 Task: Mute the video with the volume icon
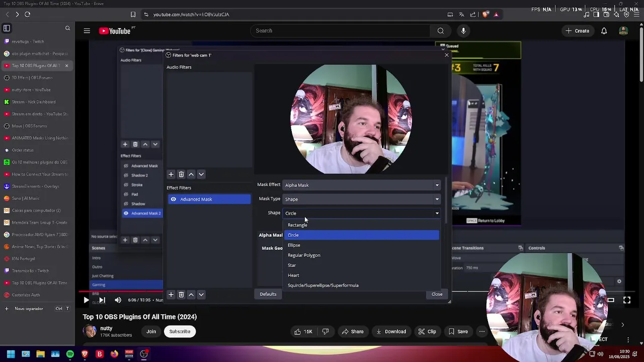pos(118,300)
